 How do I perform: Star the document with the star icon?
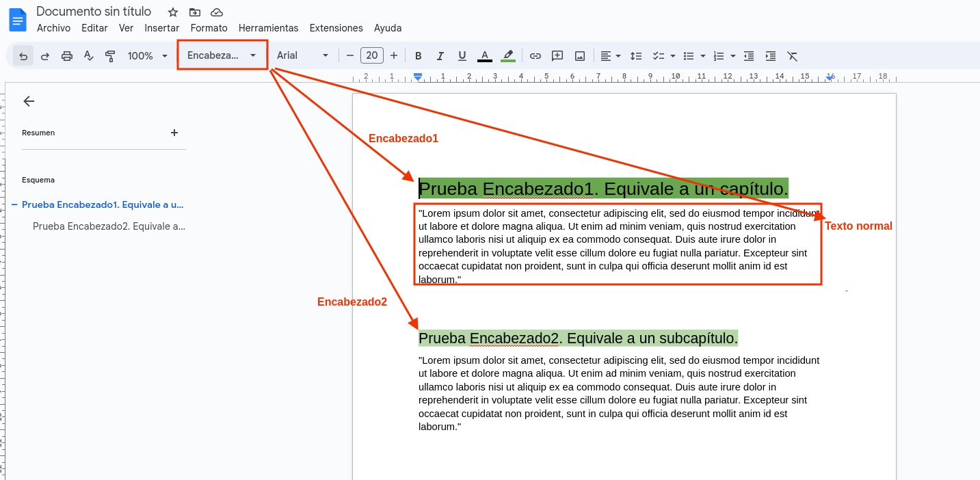pyautogui.click(x=173, y=12)
